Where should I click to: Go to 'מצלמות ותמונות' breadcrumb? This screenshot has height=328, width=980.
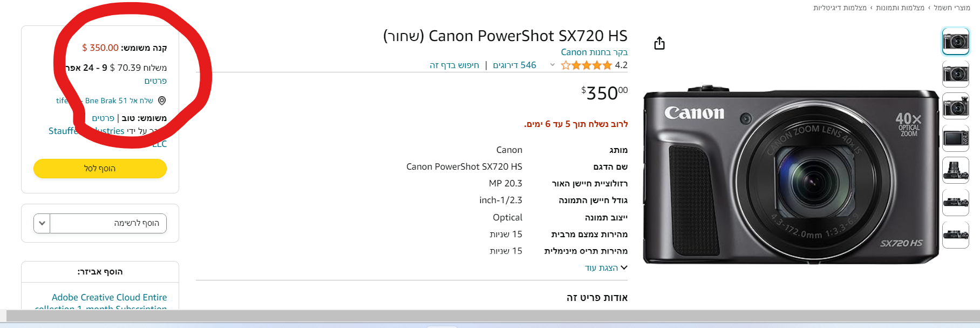pos(900,8)
